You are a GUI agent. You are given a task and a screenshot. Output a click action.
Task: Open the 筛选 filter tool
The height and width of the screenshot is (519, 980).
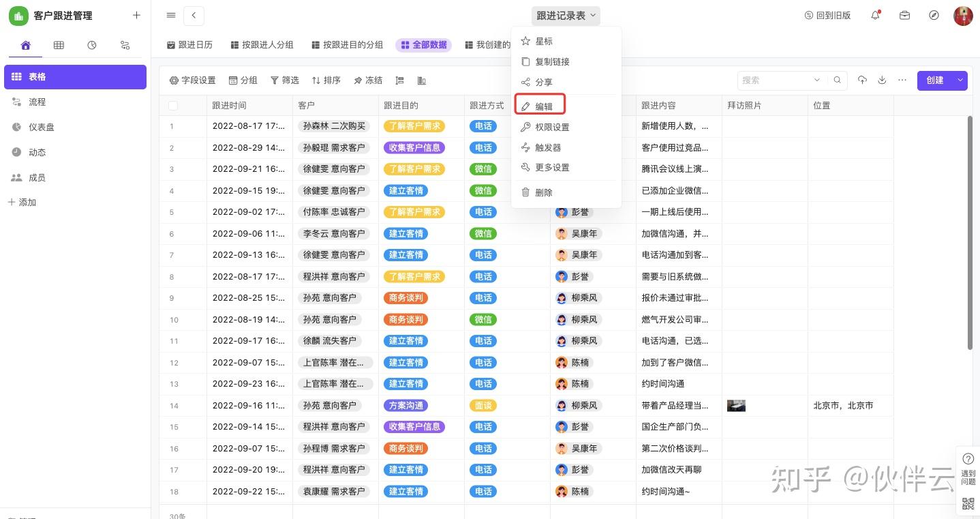coord(285,80)
